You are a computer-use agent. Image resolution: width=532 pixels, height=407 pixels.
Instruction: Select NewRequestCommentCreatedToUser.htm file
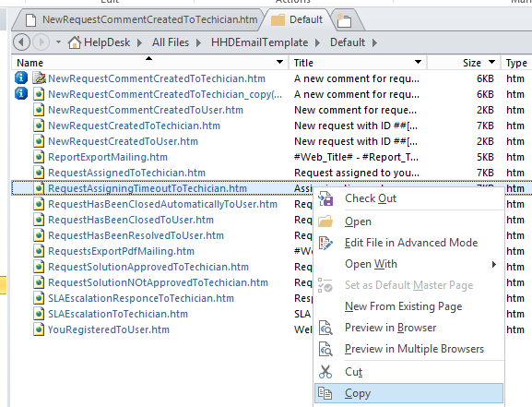pos(146,110)
